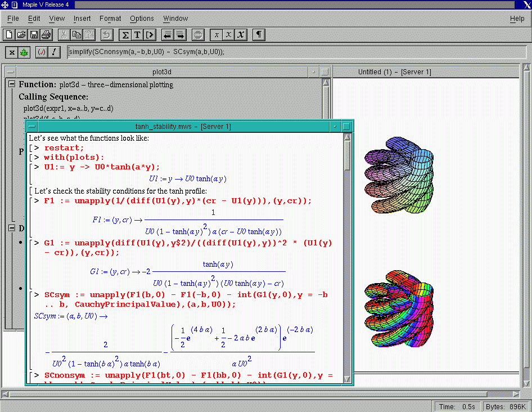This screenshot has height=412, width=532.
Task: Click the exclamation mark execute button
Action: click(54, 52)
